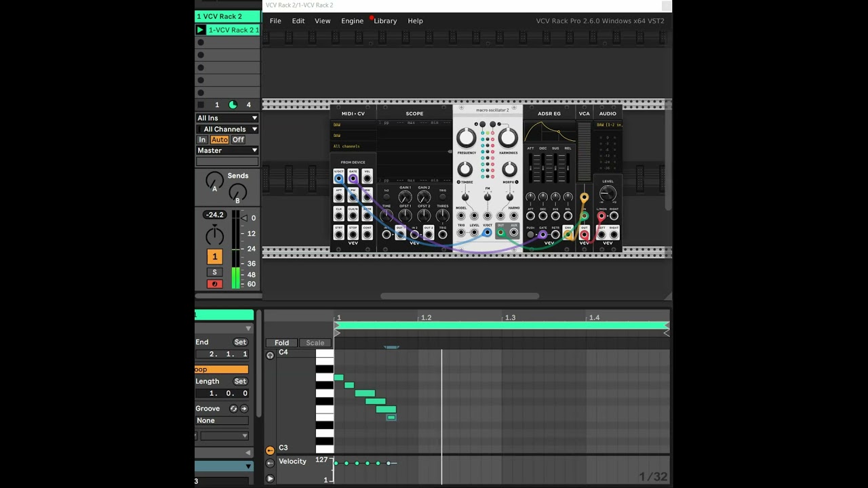This screenshot has width=868, height=488.
Task: Click the TIMBRE knob on macro oscillator
Action: [465, 169]
